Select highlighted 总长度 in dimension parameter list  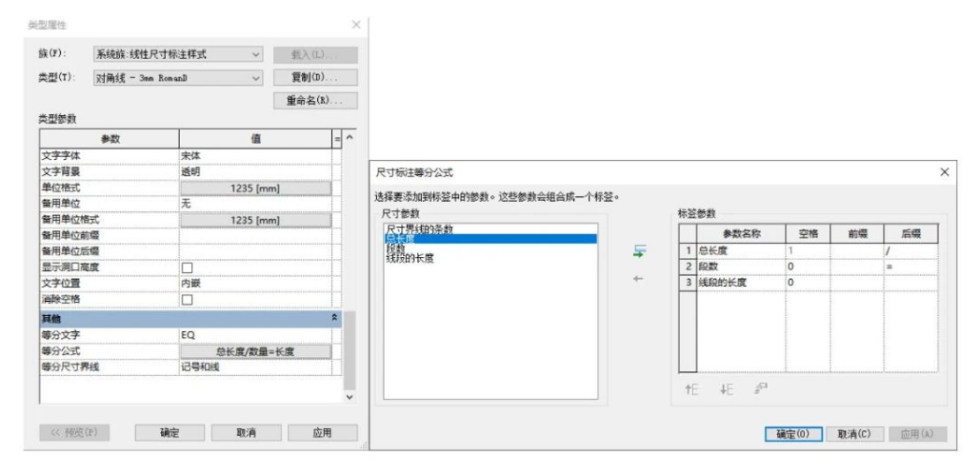coord(490,239)
